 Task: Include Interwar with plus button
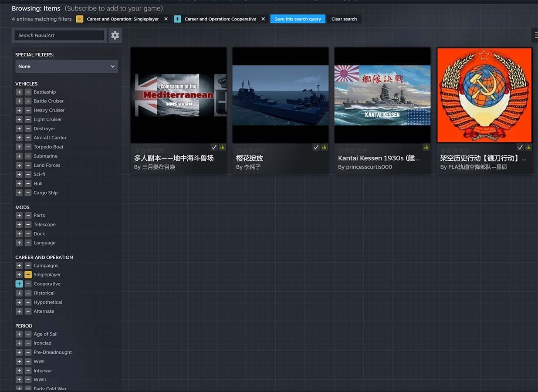click(19, 370)
